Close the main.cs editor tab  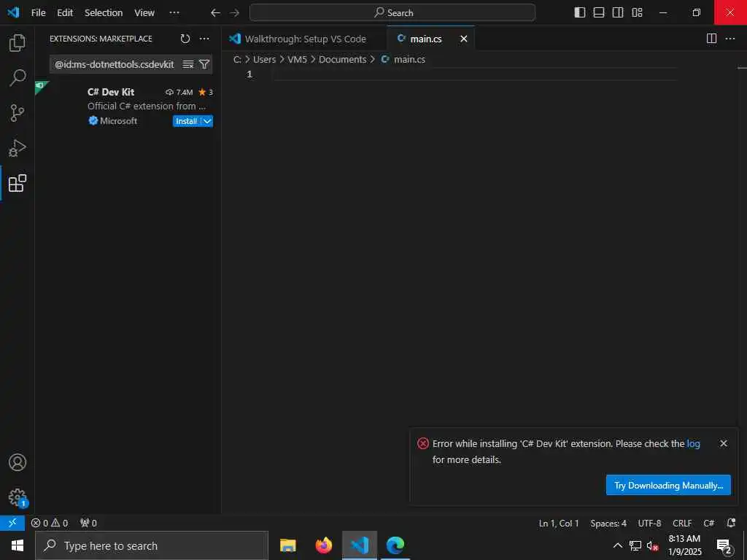pos(463,39)
